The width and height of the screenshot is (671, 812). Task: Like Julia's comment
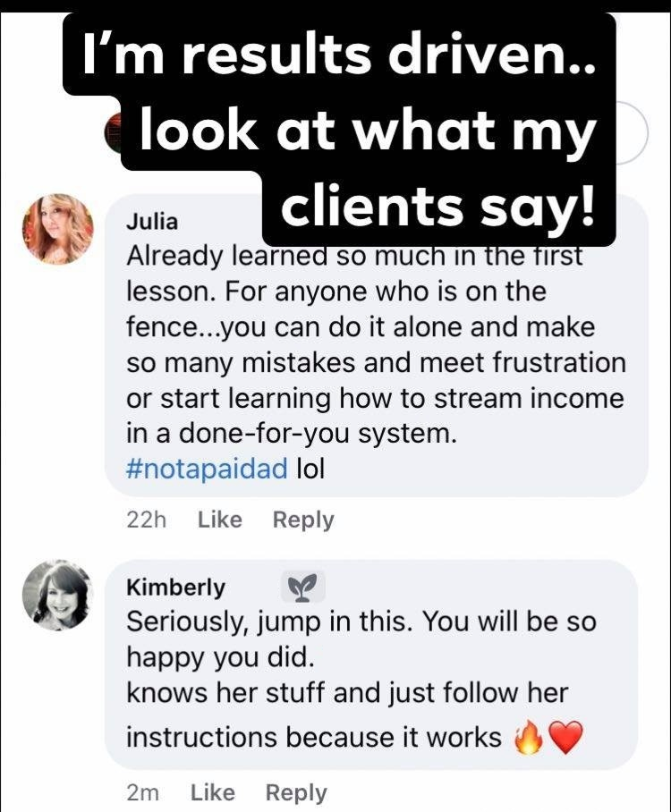pos(220,520)
